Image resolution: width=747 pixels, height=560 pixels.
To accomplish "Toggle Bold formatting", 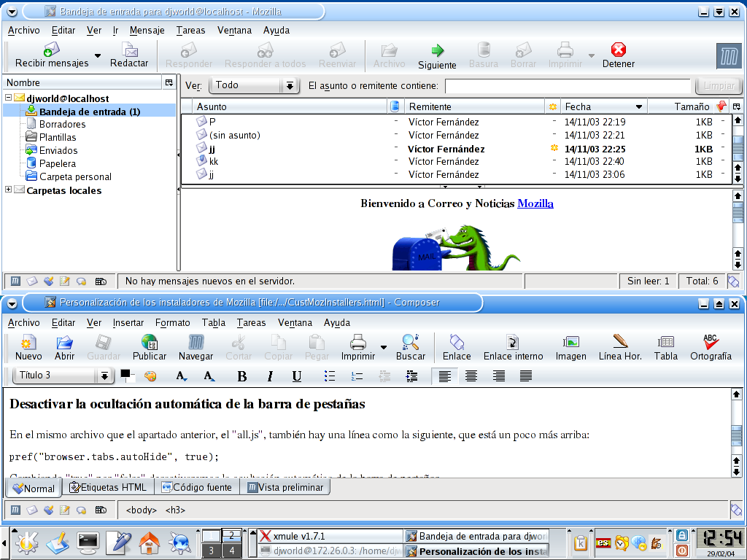I will tap(242, 376).
